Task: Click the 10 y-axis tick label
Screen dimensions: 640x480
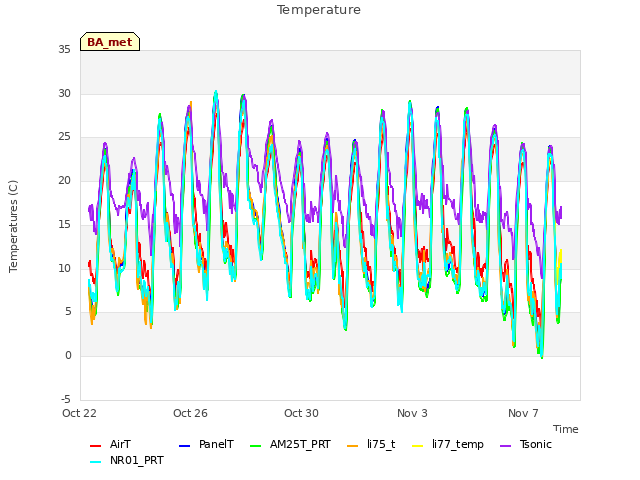Action: click(64, 269)
